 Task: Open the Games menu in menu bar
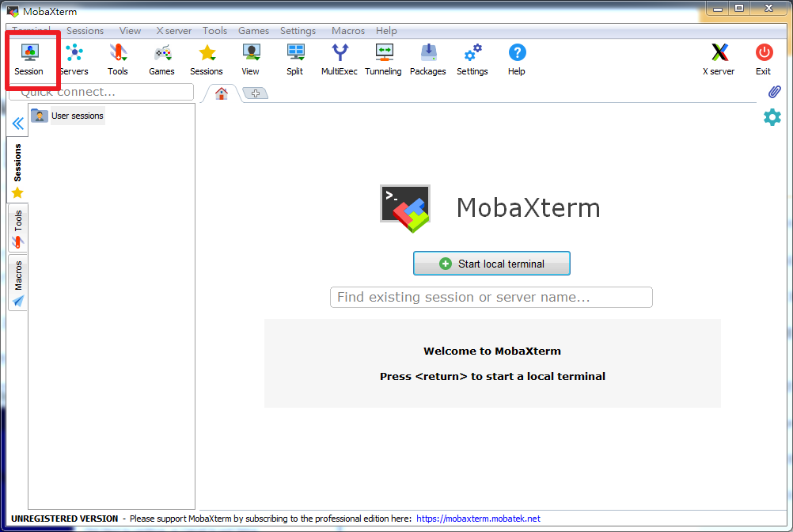coord(253,31)
